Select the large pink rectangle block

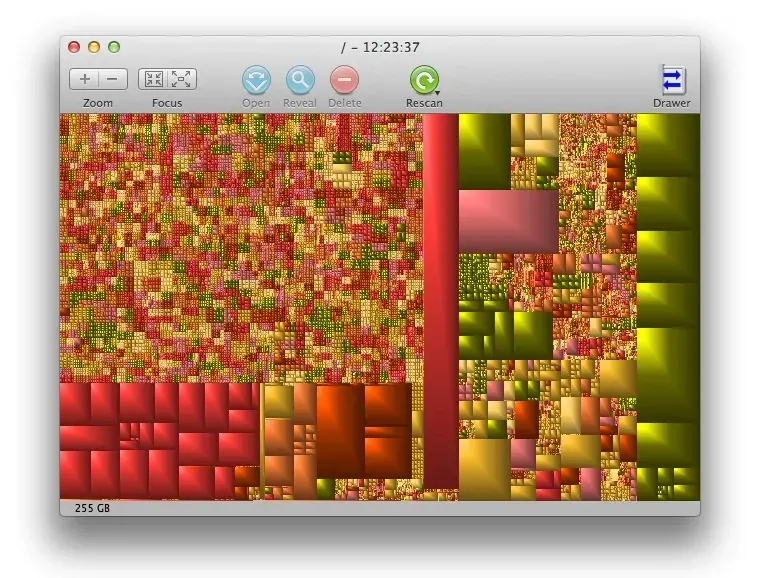point(507,221)
